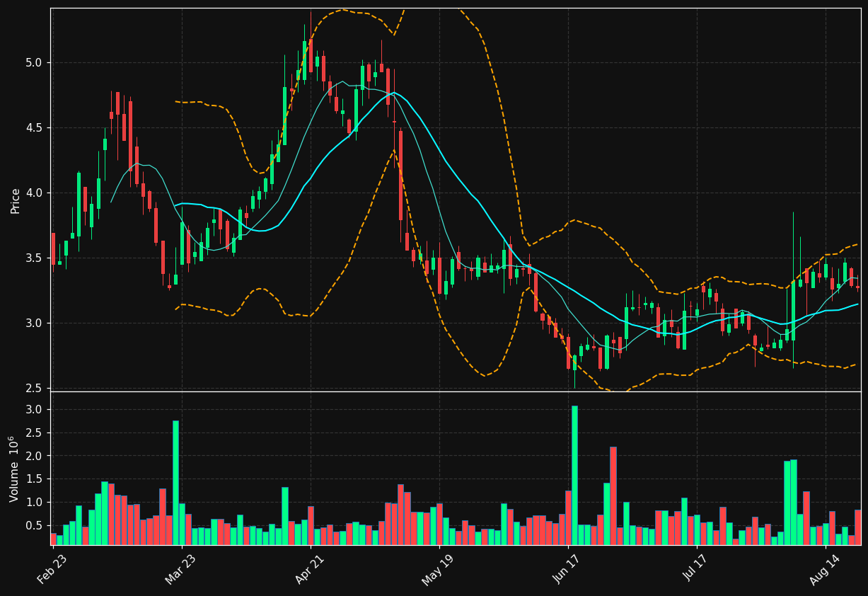Click the tallest green volume bar at Jun 17
868x596 pixels.
click(x=574, y=475)
